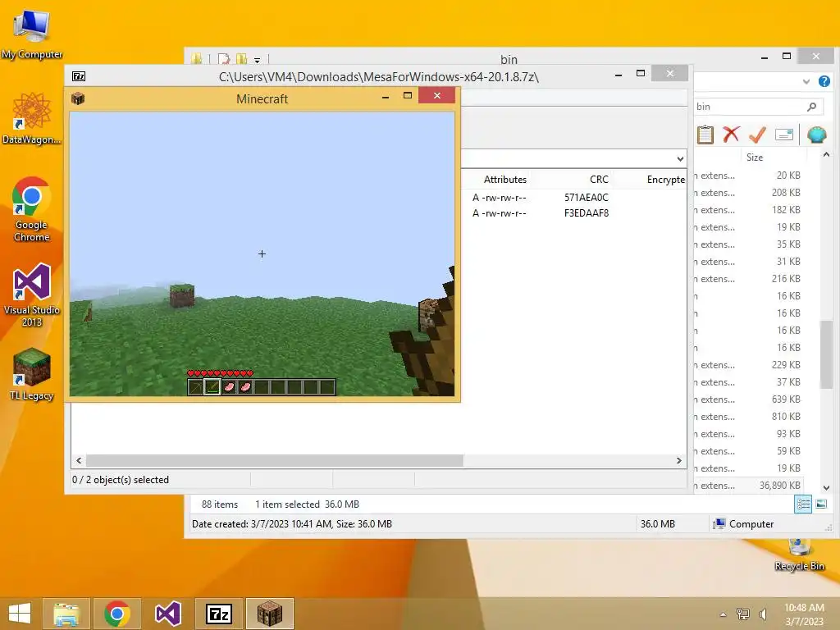This screenshot has height=630, width=840.
Task: Launch TL Legacy desktop shortcut
Action: (32, 374)
